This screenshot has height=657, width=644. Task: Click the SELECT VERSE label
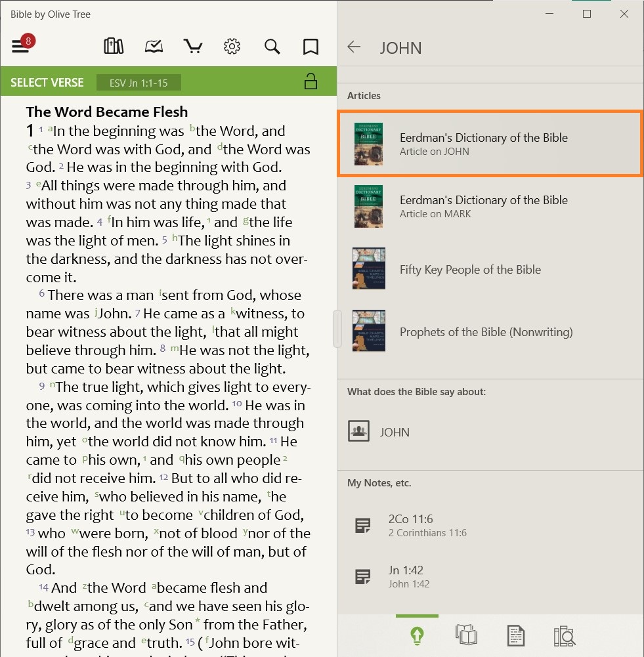tap(47, 83)
